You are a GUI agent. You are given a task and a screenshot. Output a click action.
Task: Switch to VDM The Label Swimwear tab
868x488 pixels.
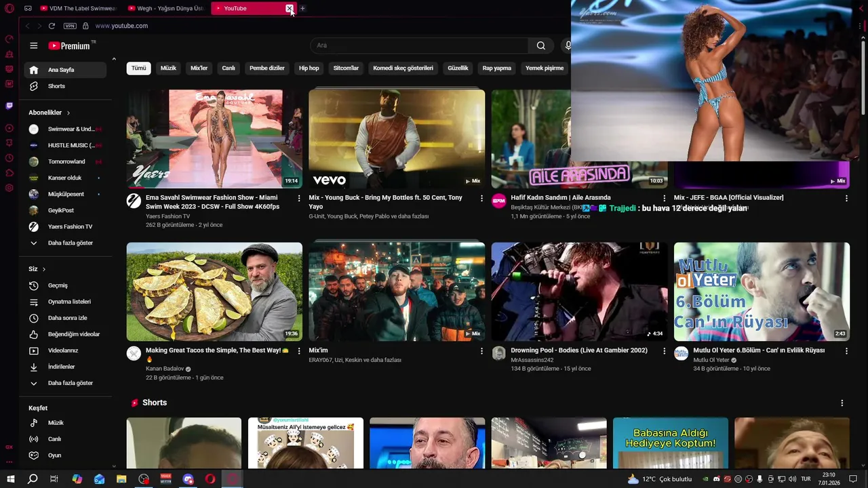coord(78,8)
